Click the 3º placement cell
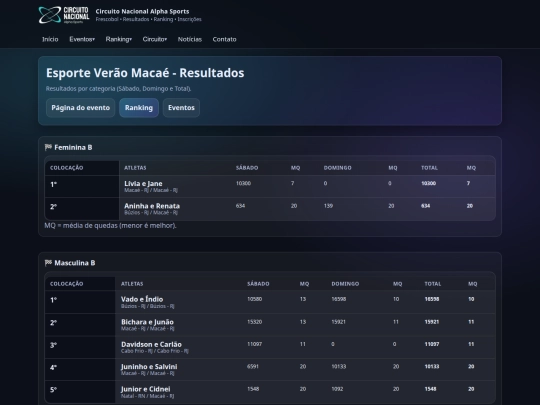The width and height of the screenshot is (540, 405). [x=80, y=347]
